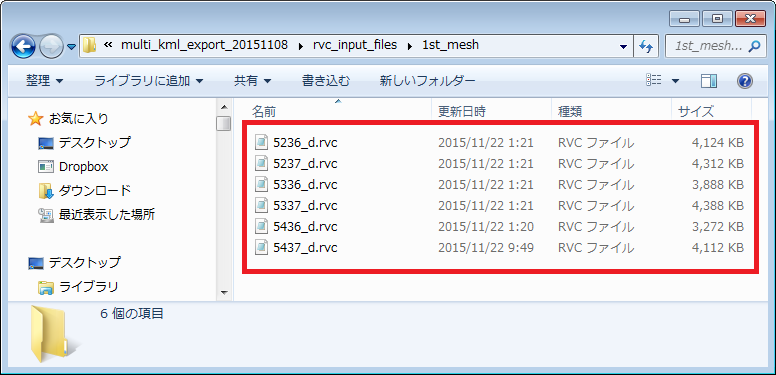This screenshot has width=776, height=375.
Task: Open お気に入り in the navigation pane
Action: coord(78,119)
